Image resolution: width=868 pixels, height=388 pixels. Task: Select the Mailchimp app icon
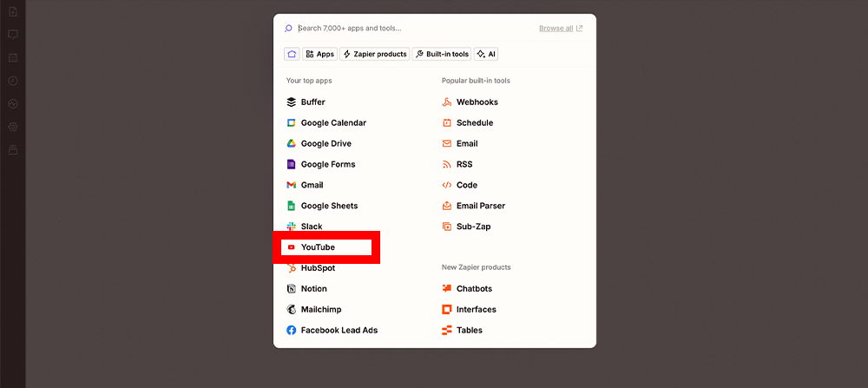point(292,310)
